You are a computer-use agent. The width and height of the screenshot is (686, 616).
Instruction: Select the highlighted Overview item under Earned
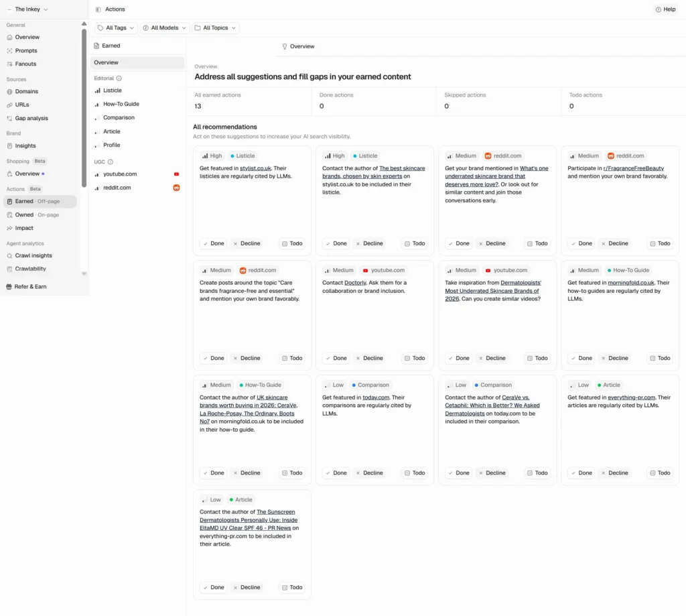[x=137, y=62]
